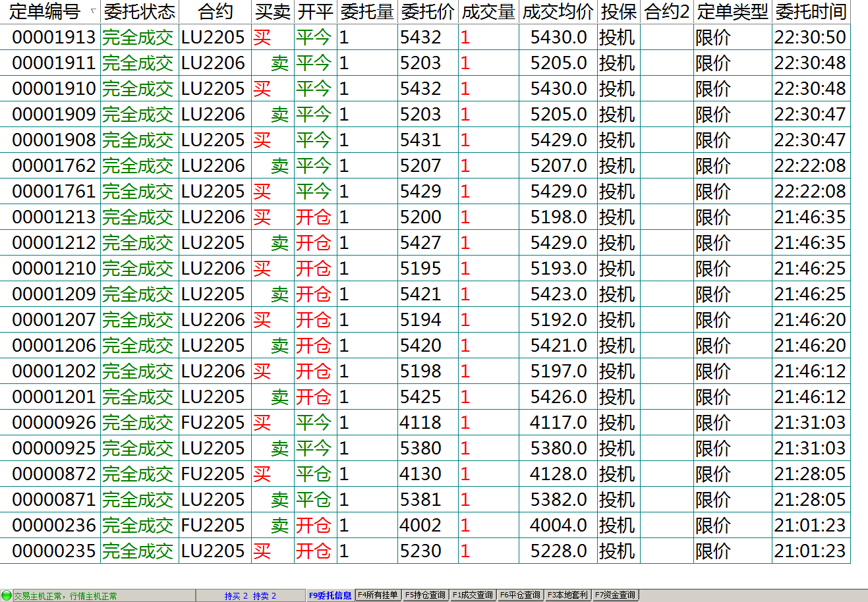Click order time 21:28:05 in order 00000871
The width and height of the screenshot is (868, 602).
(x=810, y=500)
